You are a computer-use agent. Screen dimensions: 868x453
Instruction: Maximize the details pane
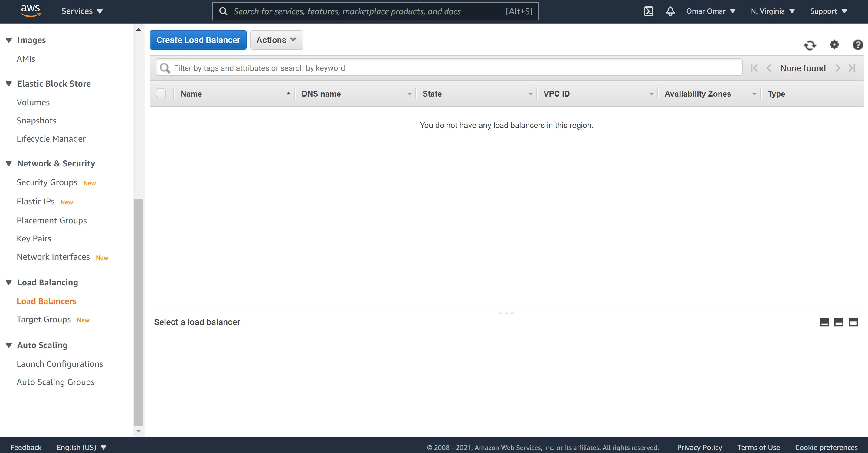click(x=853, y=322)
